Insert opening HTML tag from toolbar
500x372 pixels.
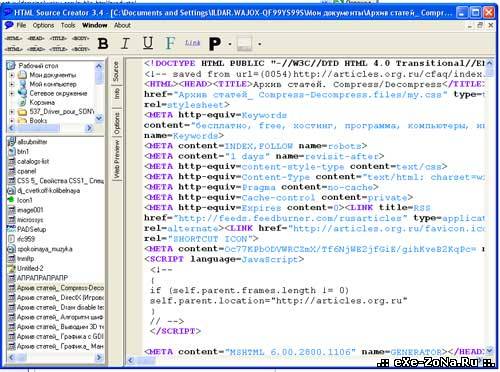[13, 38]
